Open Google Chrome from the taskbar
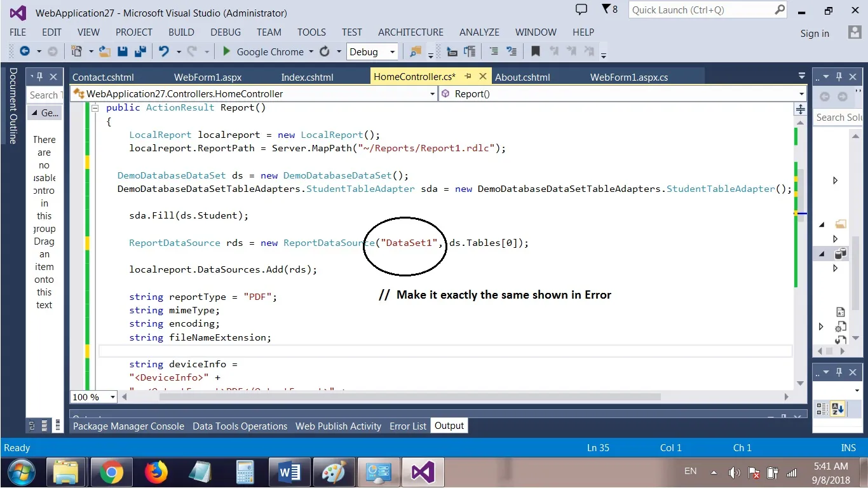The height and width of the screenshot is (488, 868). click(x=111, y=472)
